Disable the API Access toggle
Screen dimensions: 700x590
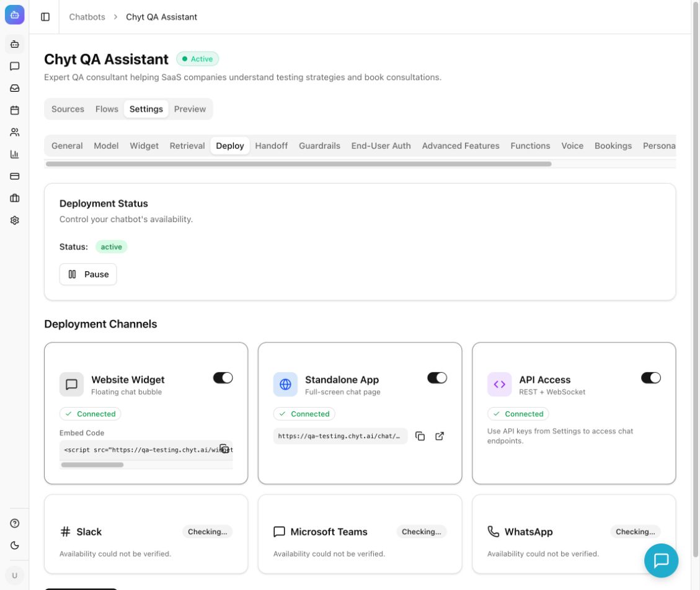click(x=650, y=378)
